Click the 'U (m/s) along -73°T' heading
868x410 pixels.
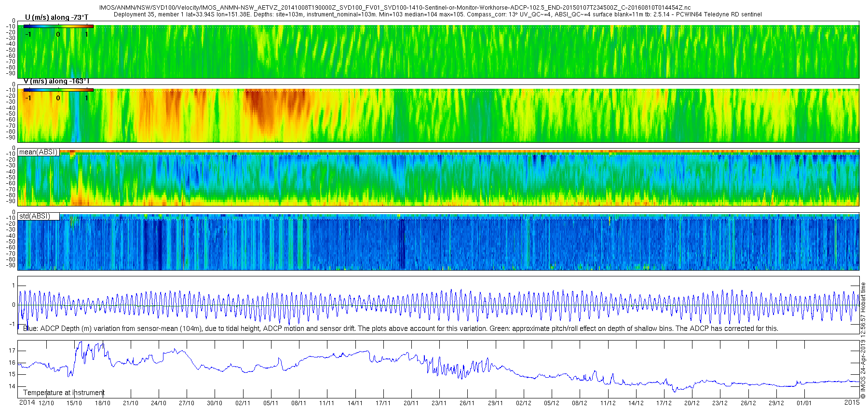tap(56, 17)
